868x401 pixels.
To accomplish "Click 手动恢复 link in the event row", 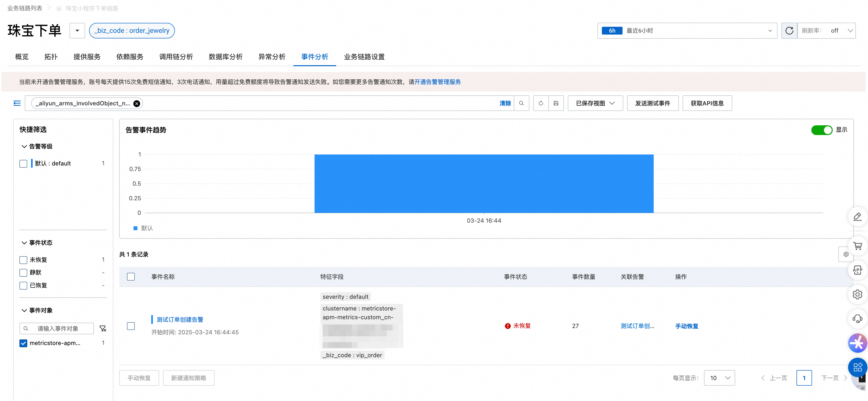I will pyautogui.click(x=687, y=326).
